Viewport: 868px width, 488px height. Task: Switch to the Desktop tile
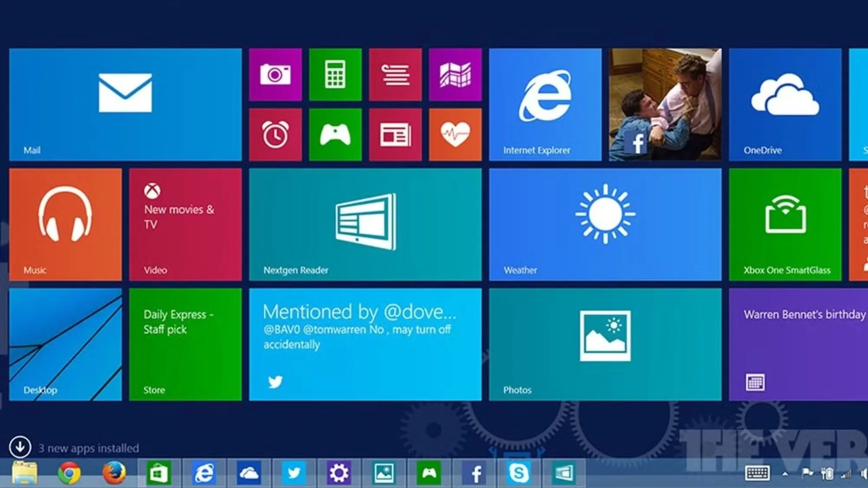65,344
